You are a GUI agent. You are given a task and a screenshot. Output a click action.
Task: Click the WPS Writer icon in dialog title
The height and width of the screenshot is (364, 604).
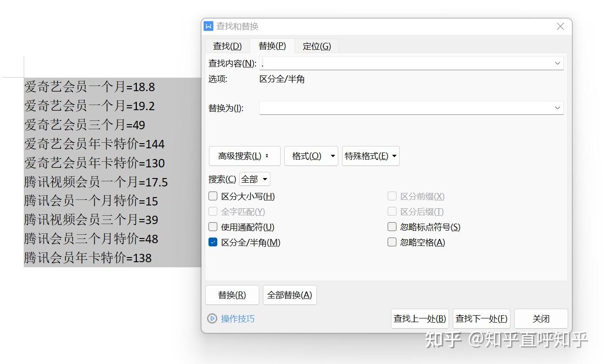pos(209,26)
